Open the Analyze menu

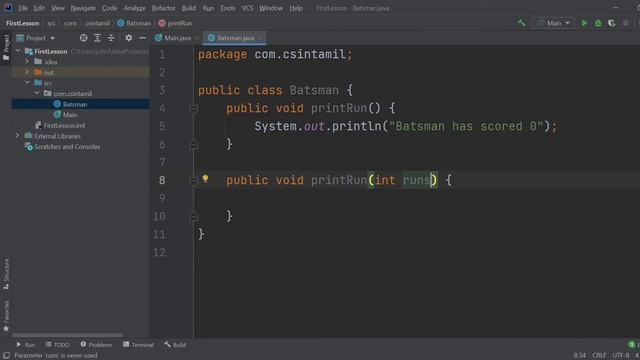[x=134, y=8]
